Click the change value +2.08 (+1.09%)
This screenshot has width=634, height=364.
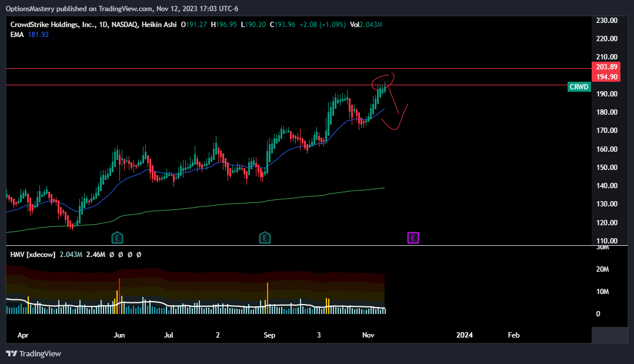[323, 25]
